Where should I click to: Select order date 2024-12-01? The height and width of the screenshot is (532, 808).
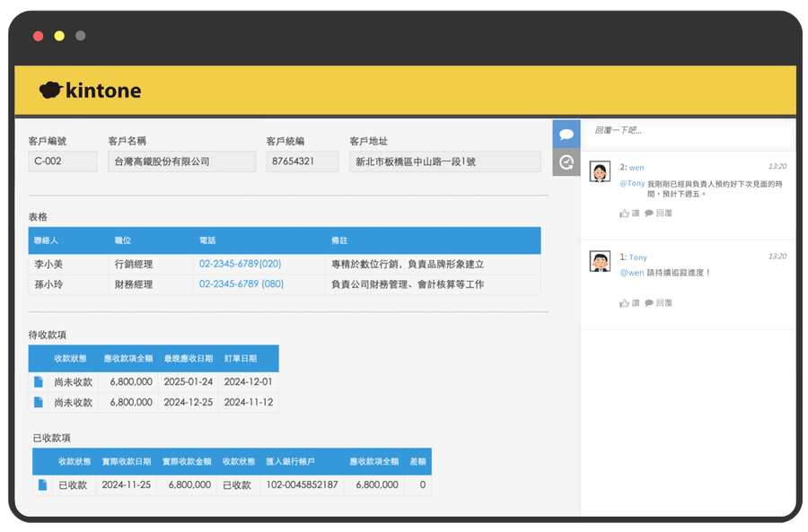[x=248, y=381]
